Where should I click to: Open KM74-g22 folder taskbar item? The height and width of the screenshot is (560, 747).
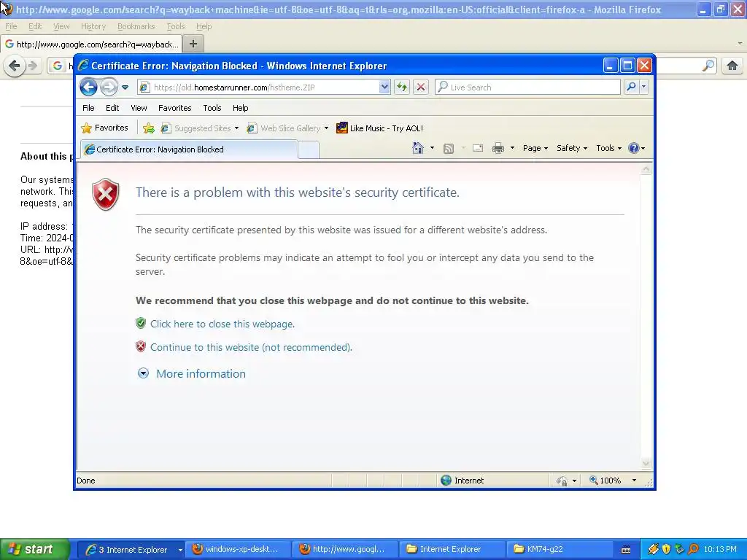[559, 549]
